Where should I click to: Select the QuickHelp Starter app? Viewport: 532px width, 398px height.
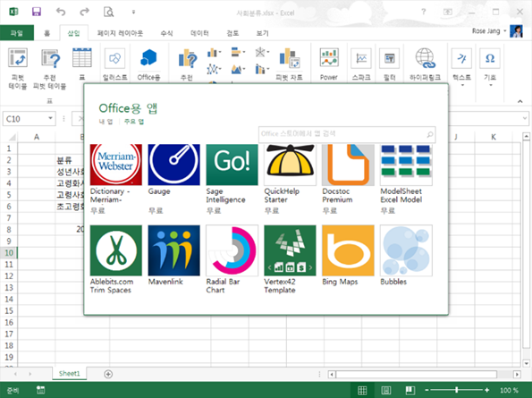[290, 179]
